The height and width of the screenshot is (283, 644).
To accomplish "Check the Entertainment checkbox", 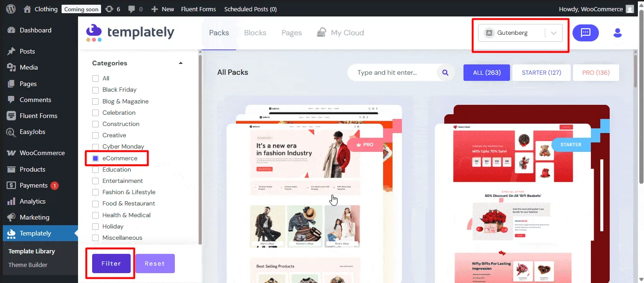I will (95, 181).
